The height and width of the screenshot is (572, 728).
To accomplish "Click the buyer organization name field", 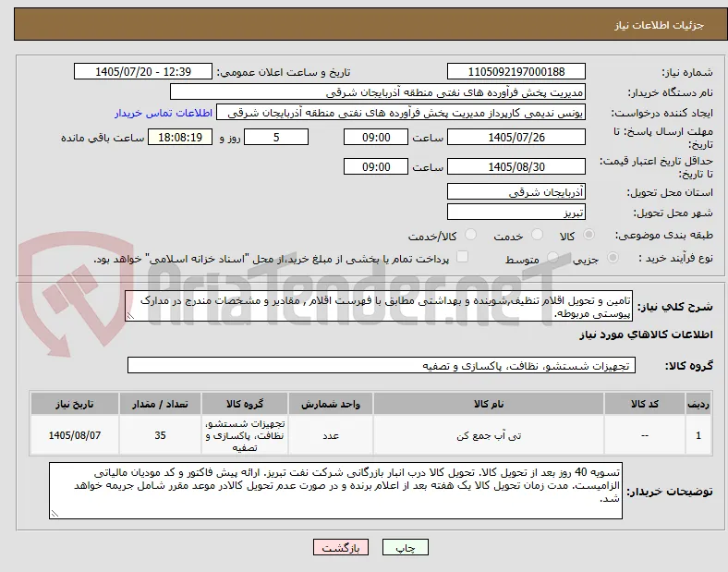I will (378, 91).
